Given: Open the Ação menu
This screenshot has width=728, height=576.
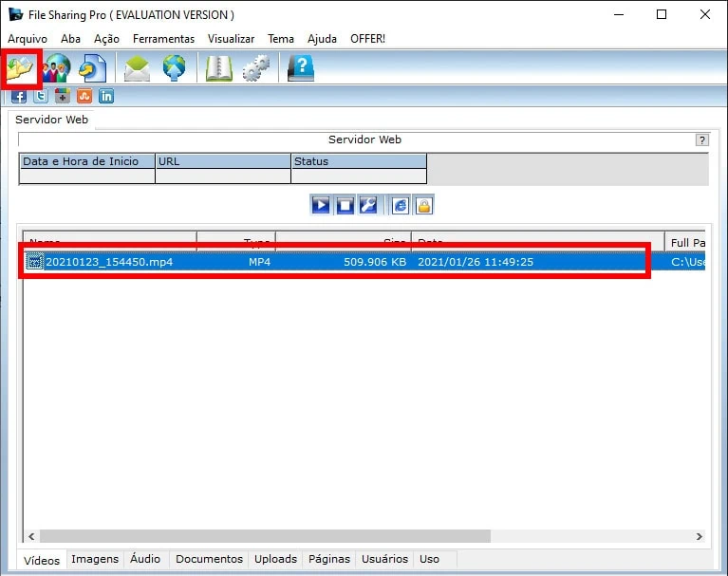Looking at the screenshot, I should (107, 39).
